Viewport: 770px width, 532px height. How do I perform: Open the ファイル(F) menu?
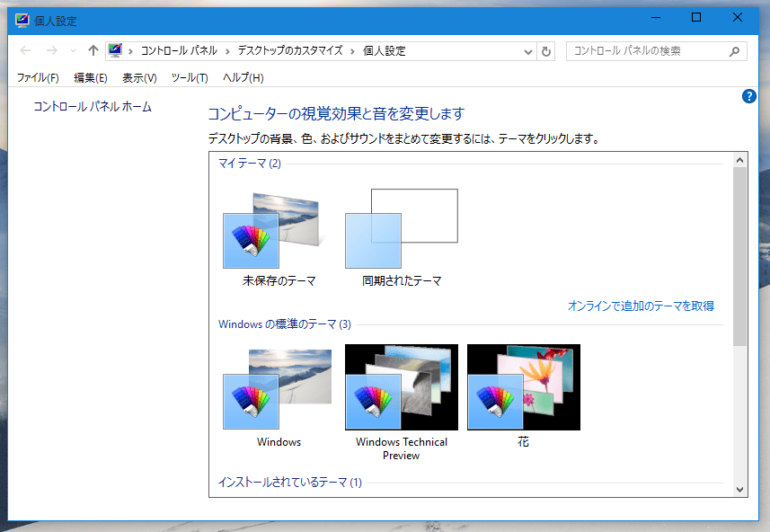coord(38,77)
